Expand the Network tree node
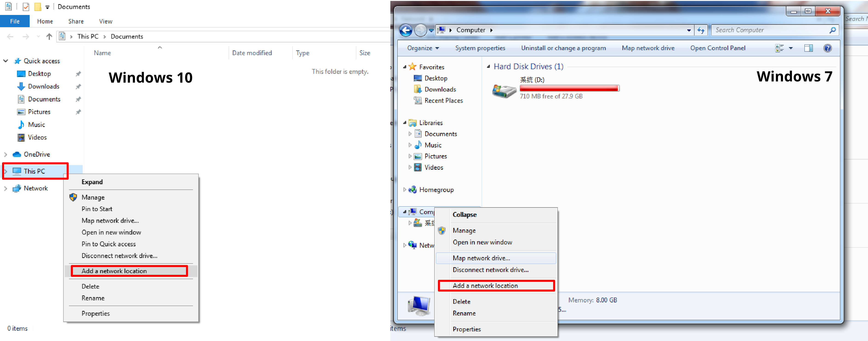 [5, 189]
